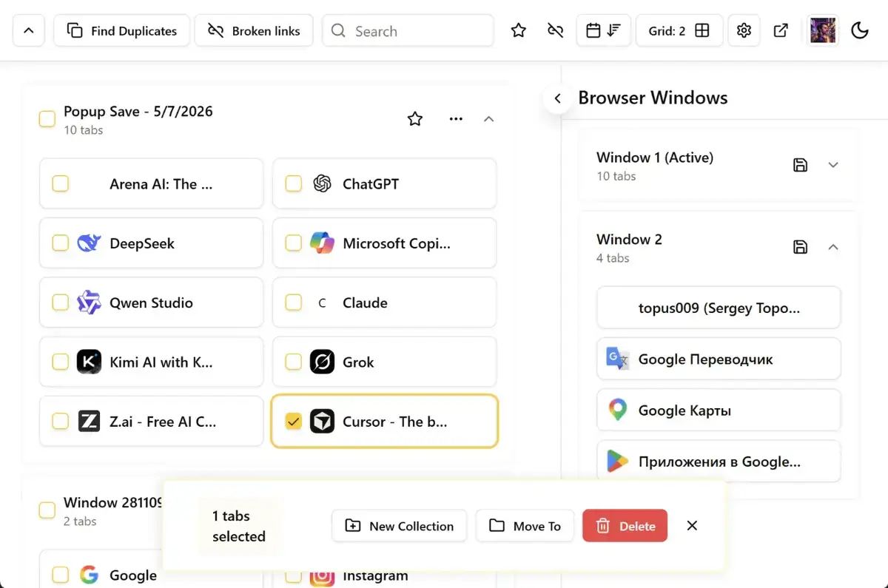This screenshot has height=588, width=888.
Task: Click Find Duplicates button
Action: tap(122, 31)
